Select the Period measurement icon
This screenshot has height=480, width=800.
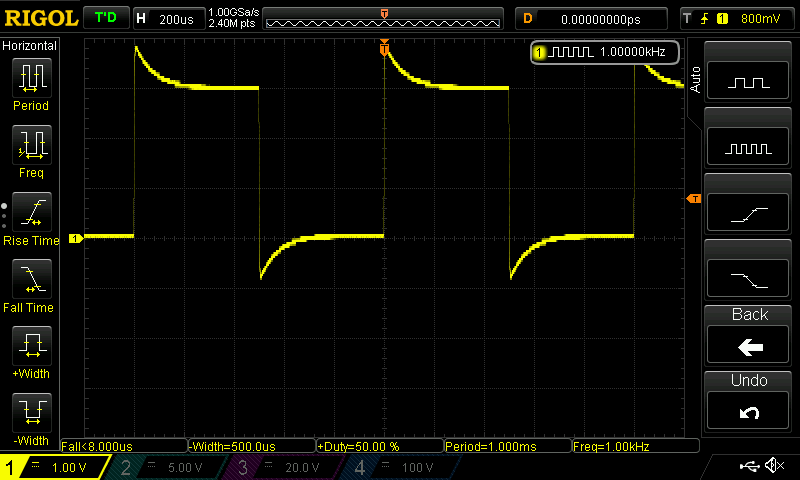(31, 83)
